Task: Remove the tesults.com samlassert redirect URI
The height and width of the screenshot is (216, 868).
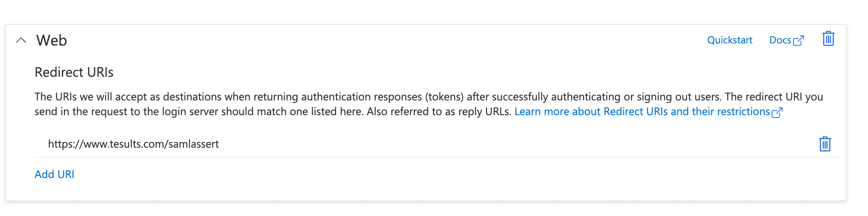Action: 825,144
